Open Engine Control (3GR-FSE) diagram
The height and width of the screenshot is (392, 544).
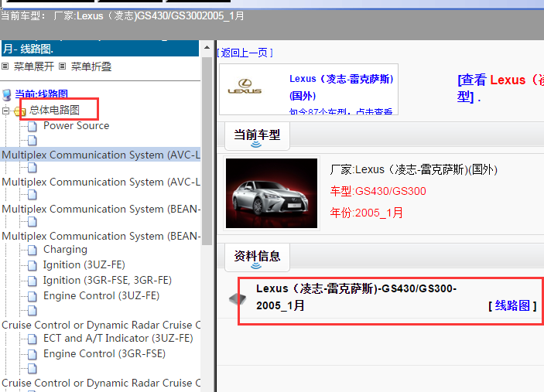tap(104, 353)
